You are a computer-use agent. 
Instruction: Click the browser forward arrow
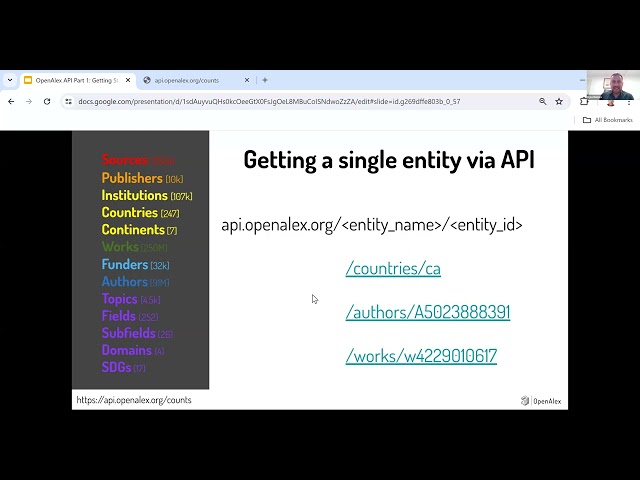click(x=29, y=101)
